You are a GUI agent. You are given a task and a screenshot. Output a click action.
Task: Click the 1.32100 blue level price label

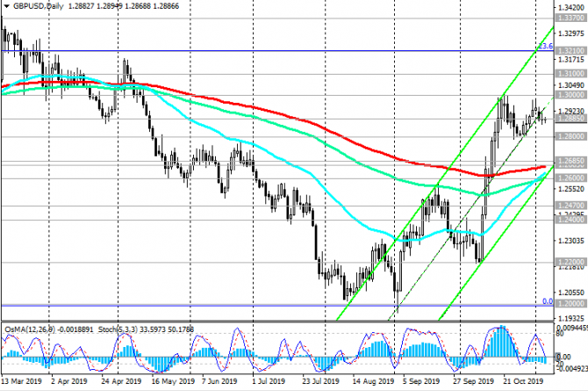570,50
